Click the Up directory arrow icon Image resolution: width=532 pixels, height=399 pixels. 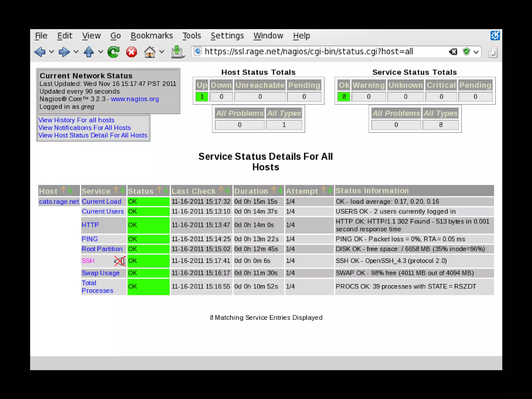(89, 52)
